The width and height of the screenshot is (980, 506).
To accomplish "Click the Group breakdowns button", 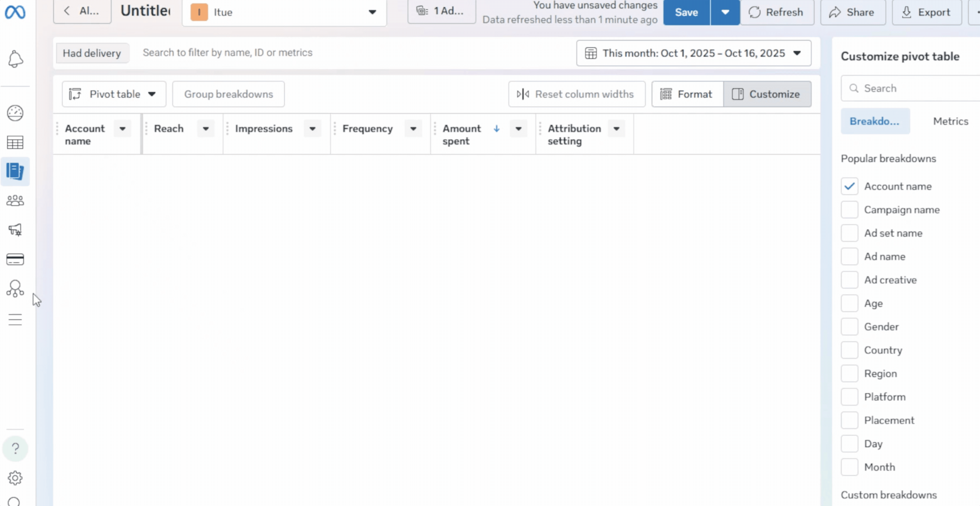I will (x=228, y=94).
